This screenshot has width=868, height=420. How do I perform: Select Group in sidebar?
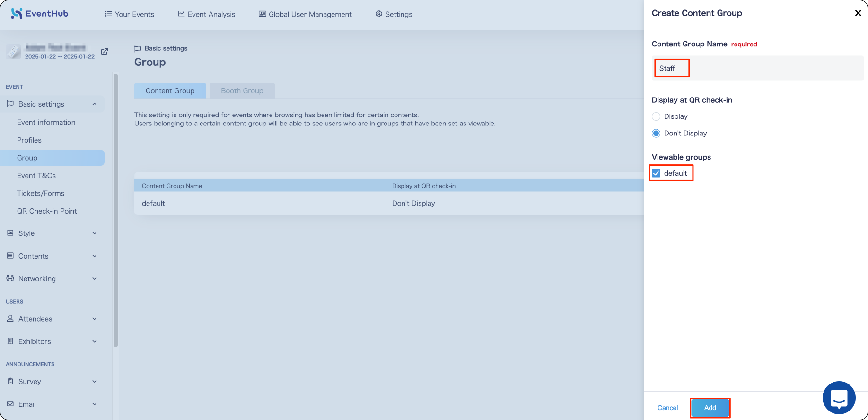click(x=53, y=158)
